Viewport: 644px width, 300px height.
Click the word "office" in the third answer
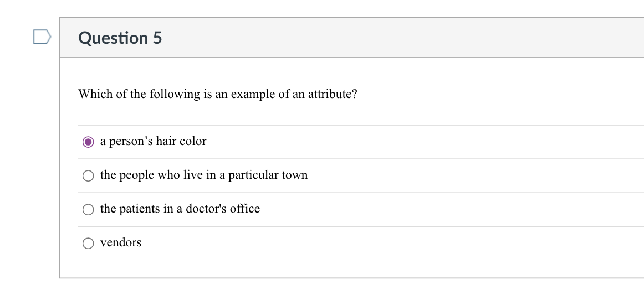click(244, 209)
